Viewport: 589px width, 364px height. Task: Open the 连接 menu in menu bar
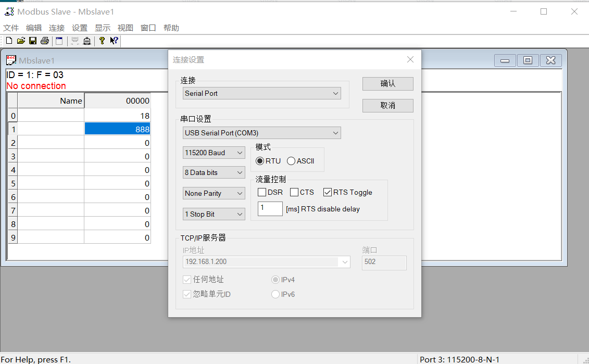[x=57, y=28]
